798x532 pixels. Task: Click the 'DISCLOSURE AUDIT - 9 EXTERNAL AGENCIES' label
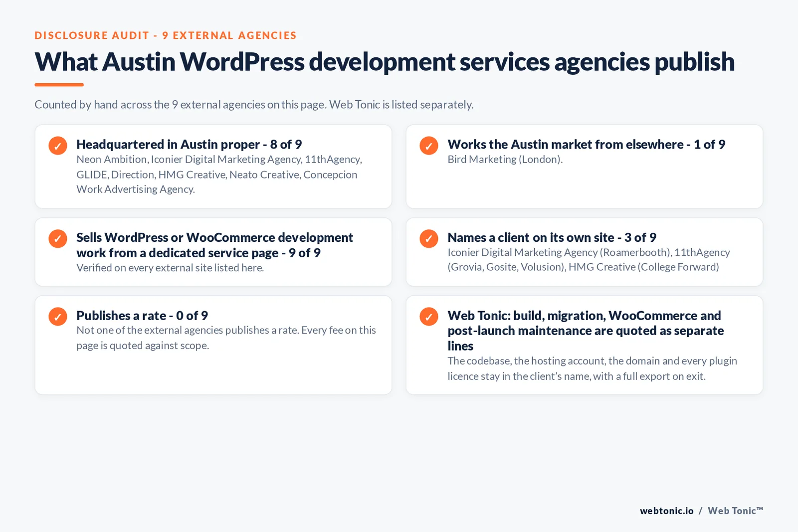pos(166,35)
